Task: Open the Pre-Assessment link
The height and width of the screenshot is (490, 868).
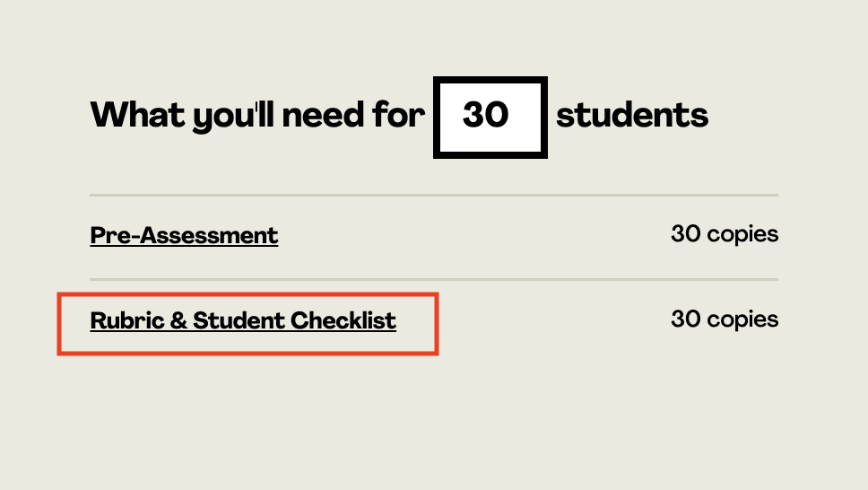Action: 184,235
